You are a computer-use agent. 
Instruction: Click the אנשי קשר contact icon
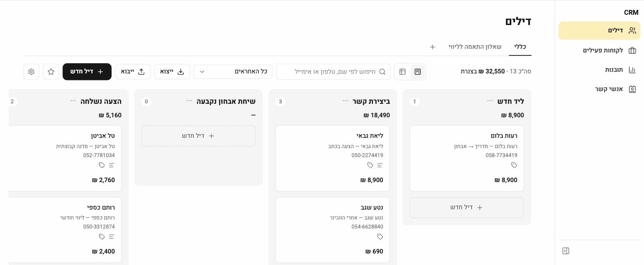[632, 89]
